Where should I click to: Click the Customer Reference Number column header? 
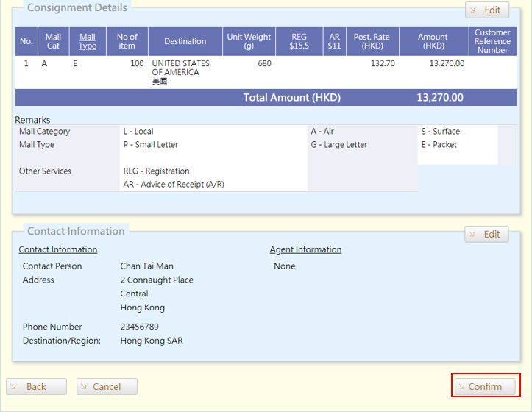click(492, 41)
